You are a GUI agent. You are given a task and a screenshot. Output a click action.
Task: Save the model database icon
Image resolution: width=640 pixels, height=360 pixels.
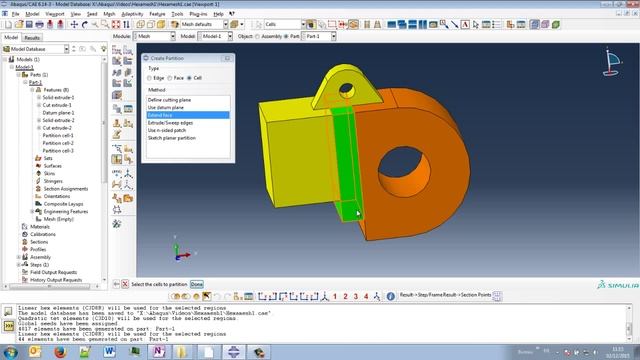click(x=29, y=24)
